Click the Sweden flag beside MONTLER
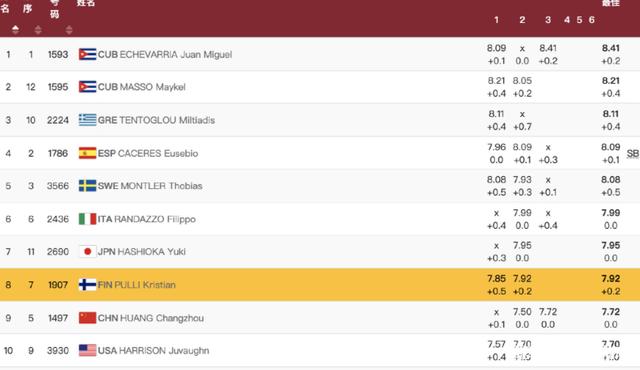 pos(87,186)
